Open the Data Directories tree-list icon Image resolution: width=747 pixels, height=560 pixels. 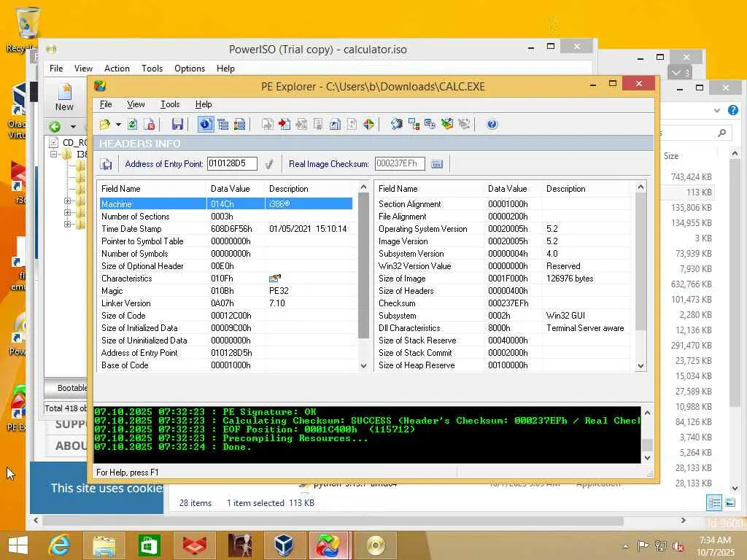pyautogui.click(x=222, y=125)
